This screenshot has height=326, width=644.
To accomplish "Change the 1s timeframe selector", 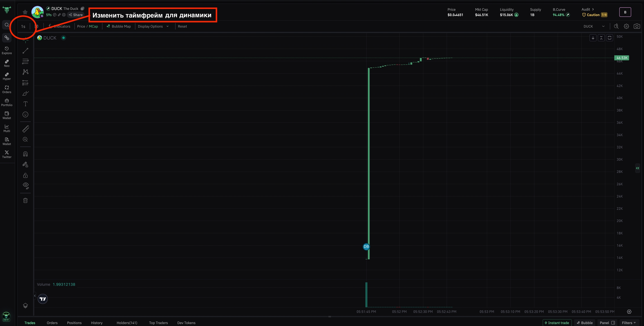I will pyautogui.click(x=23, y=27).
